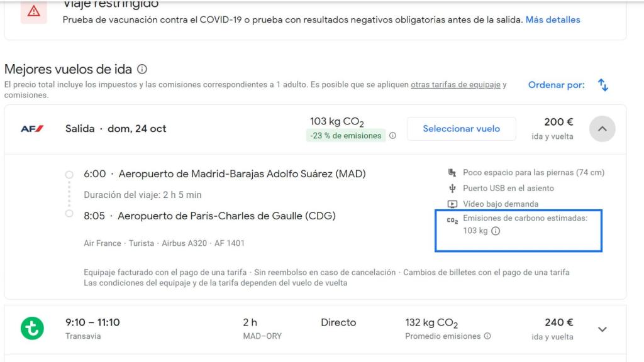Collapse the Air France flight details

coord(602,128)
